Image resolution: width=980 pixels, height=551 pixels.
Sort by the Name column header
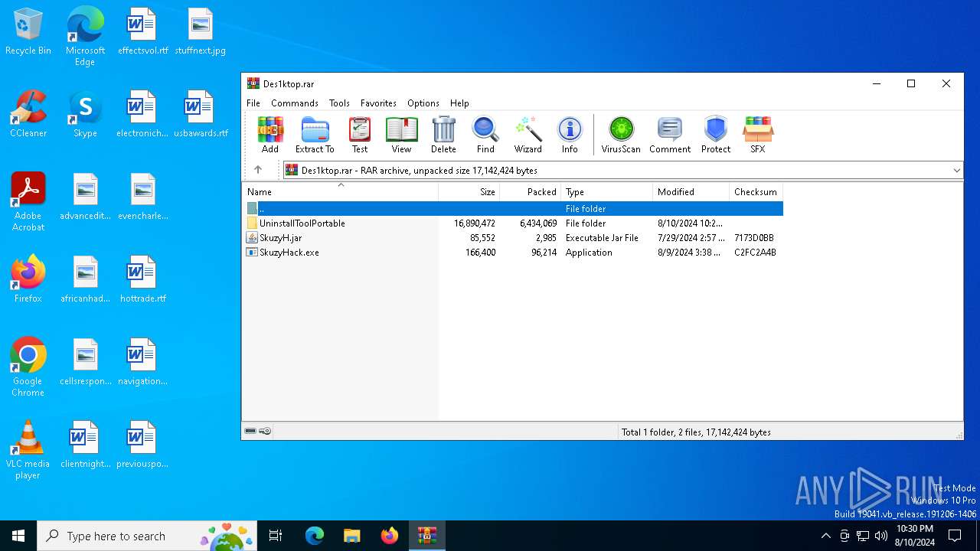(x=341, y=192)
